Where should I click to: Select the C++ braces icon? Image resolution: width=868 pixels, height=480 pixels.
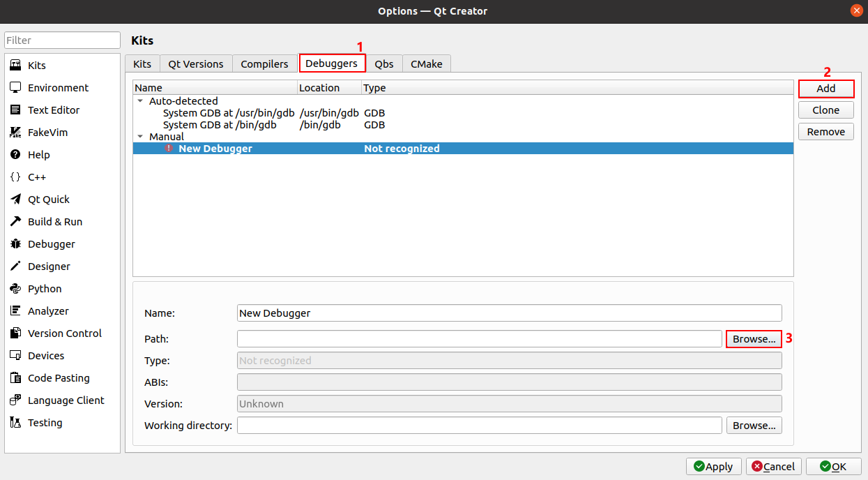[x=15, y=177]
